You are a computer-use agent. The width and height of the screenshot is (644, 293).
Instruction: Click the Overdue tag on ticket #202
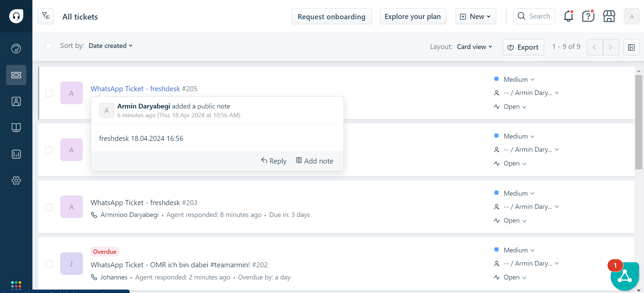(x=105, y=252)
